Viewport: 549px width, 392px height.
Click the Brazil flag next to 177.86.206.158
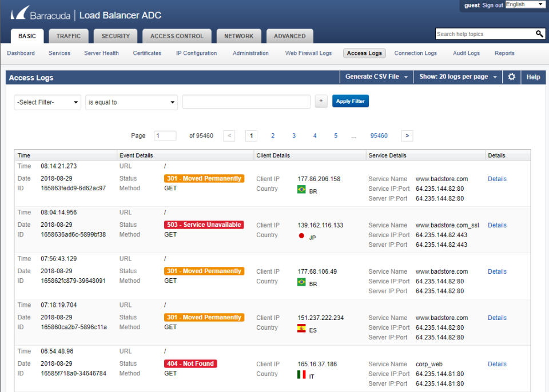tap(301, 189)
